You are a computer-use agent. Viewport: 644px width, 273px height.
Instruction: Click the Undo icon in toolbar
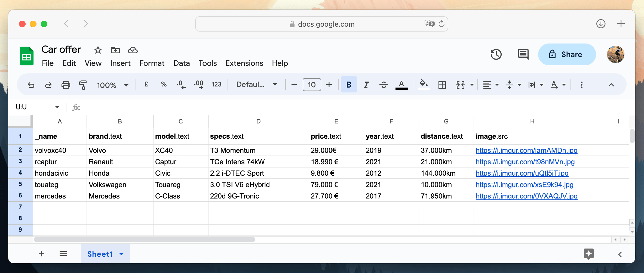[31, 85]
